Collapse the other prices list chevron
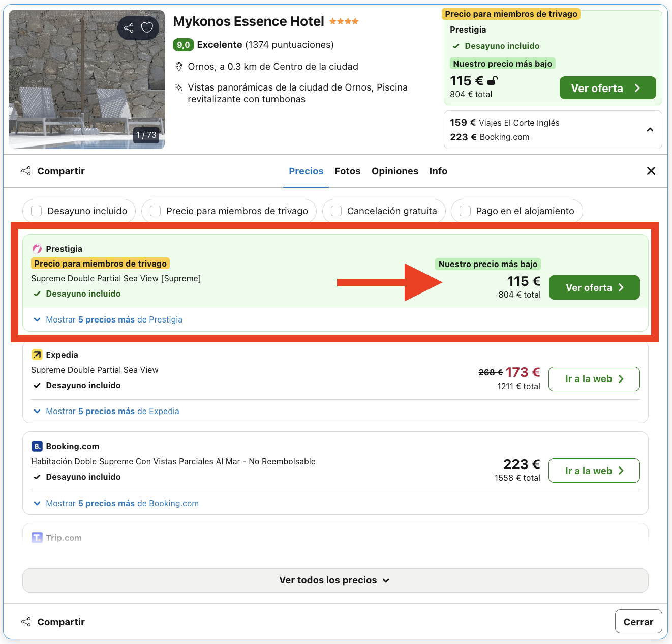This screenshot has height=644, width=672. click(650, 130)
